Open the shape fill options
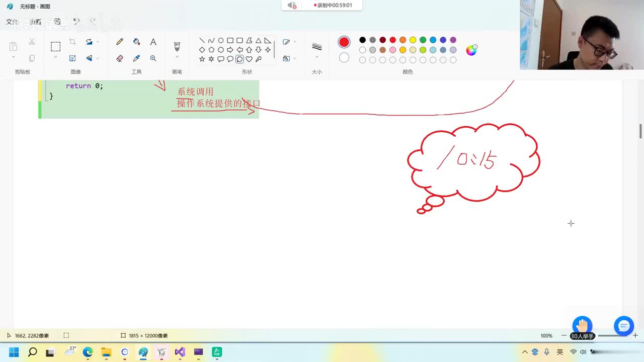Screen dimensions: 644x362 pyautogui.click(x=289, y=58)
